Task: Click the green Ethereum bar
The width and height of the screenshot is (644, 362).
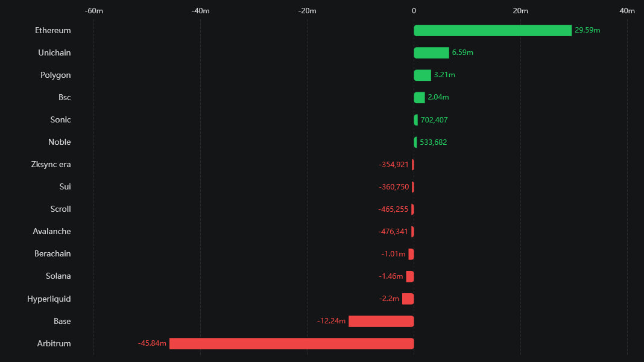Action: [492, 30]
